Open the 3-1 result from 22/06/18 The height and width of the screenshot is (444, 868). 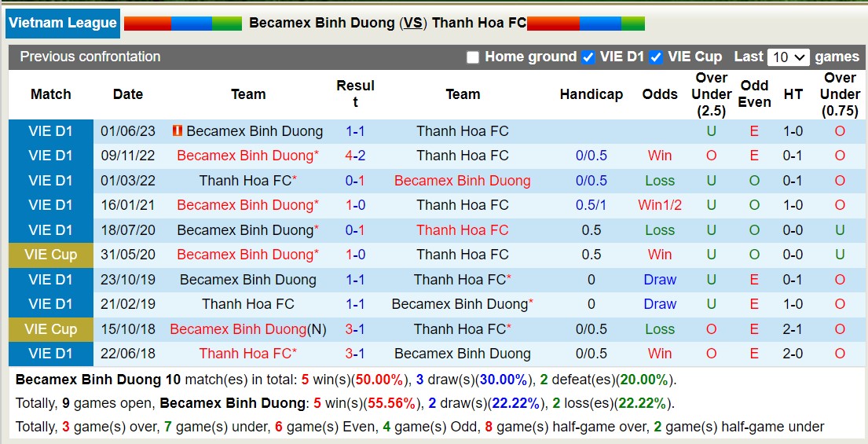click(x=355, y=353)
